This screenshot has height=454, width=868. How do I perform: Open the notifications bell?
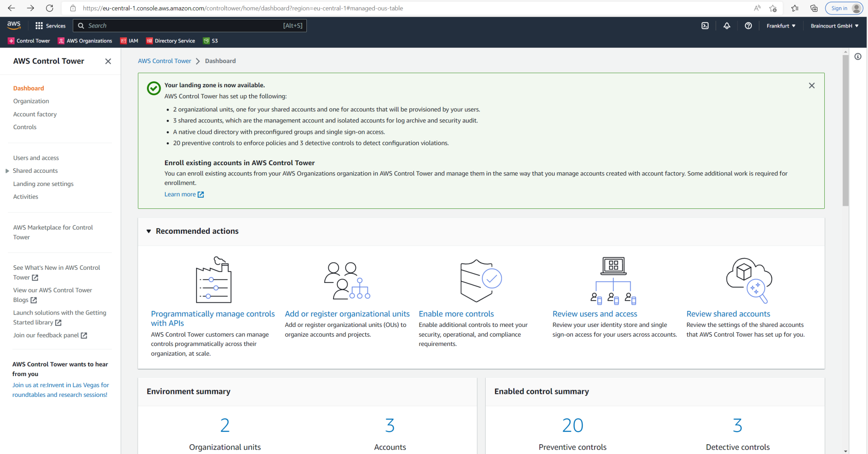[x=726, y=26]
